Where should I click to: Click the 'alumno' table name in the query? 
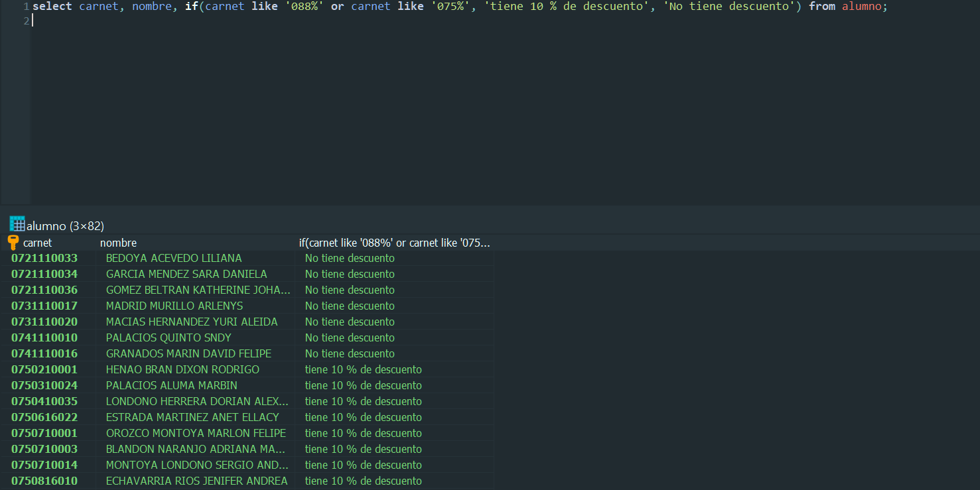861,6
